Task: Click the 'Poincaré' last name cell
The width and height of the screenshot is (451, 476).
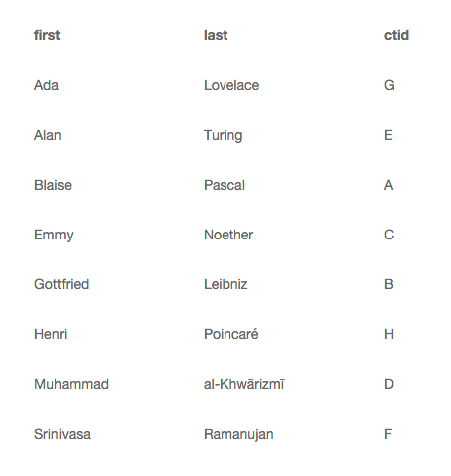Action: [231, 334]
